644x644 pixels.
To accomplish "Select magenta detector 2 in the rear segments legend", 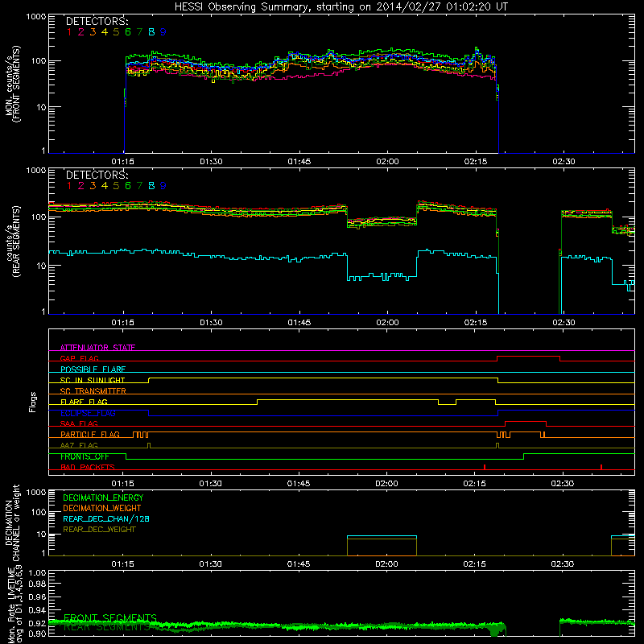I will (x=81, y=186).
